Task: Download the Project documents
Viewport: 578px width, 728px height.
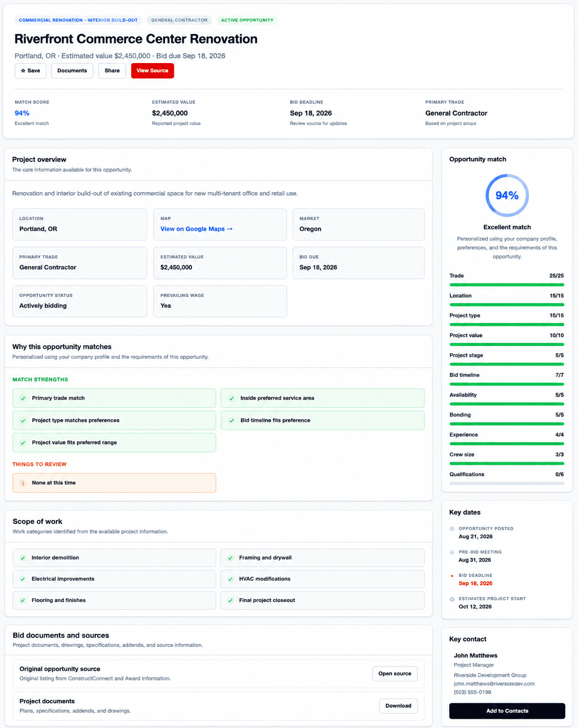Action: pos(398,706)
